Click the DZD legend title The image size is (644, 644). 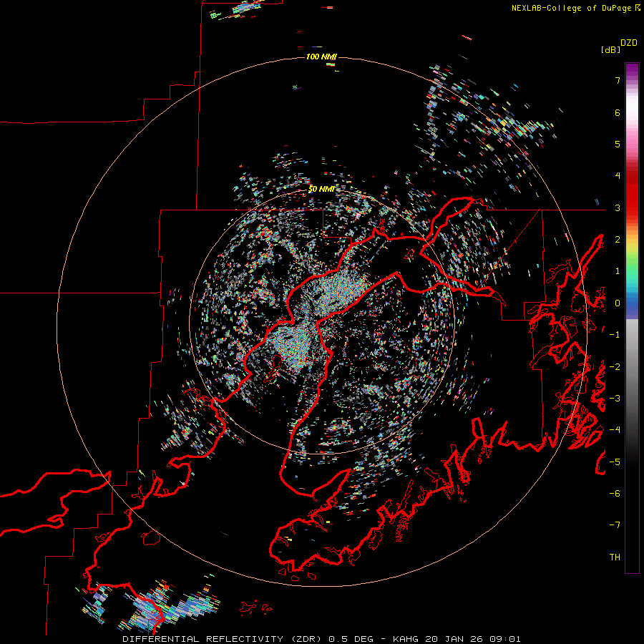click(x=629, y=43)
